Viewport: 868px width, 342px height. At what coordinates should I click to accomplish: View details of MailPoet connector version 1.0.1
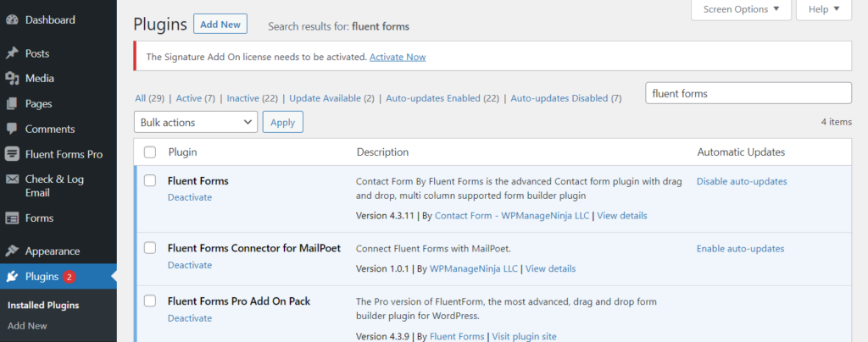coord(550,268)
